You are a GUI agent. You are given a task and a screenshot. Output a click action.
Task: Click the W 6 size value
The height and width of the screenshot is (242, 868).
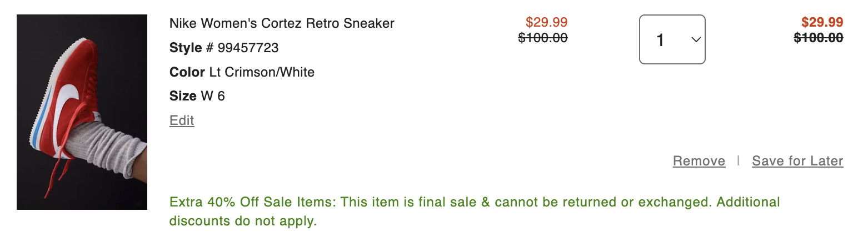click(x=213, y=96)
